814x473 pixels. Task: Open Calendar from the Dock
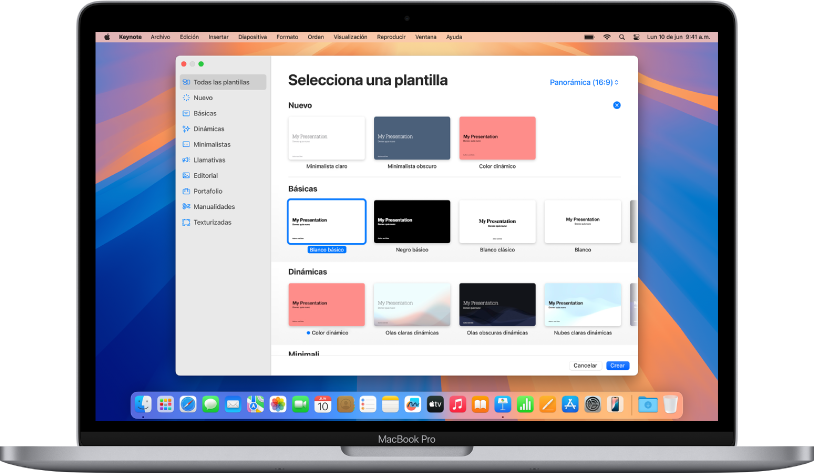tap(323, 404)
